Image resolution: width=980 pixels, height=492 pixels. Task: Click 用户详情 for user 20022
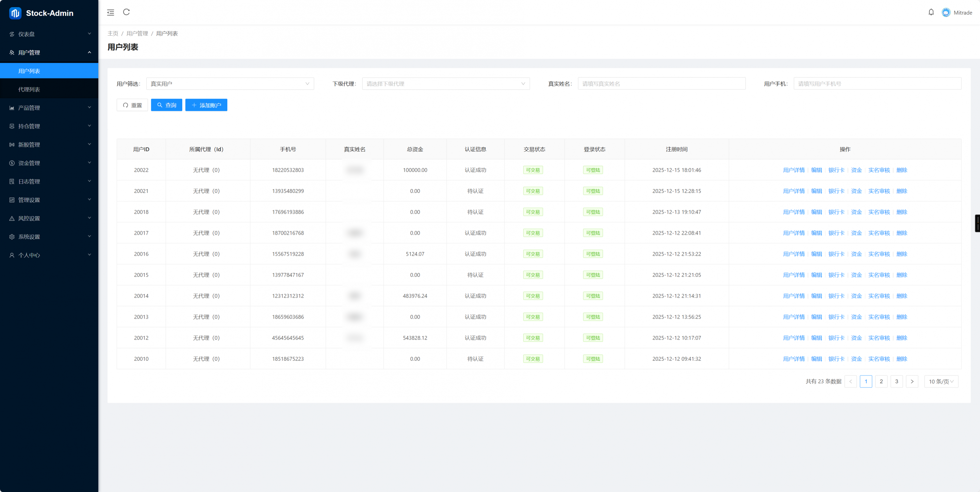pos(793,170)
